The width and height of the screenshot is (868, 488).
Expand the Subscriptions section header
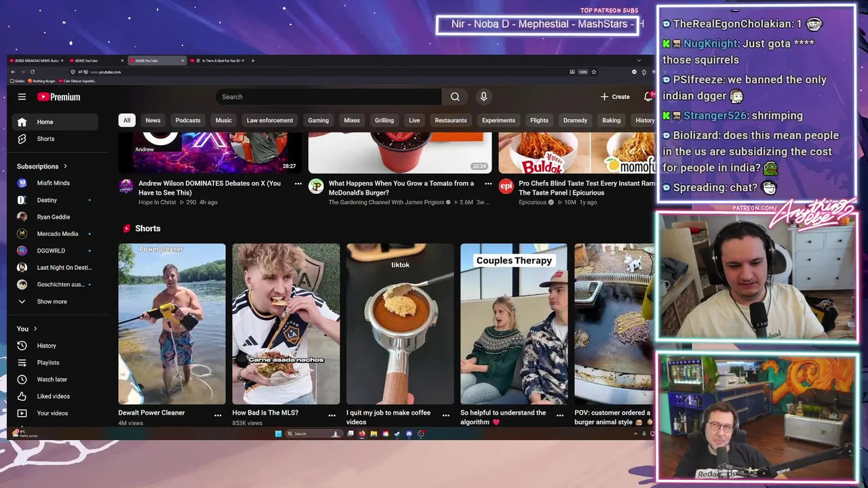point(42,166)
